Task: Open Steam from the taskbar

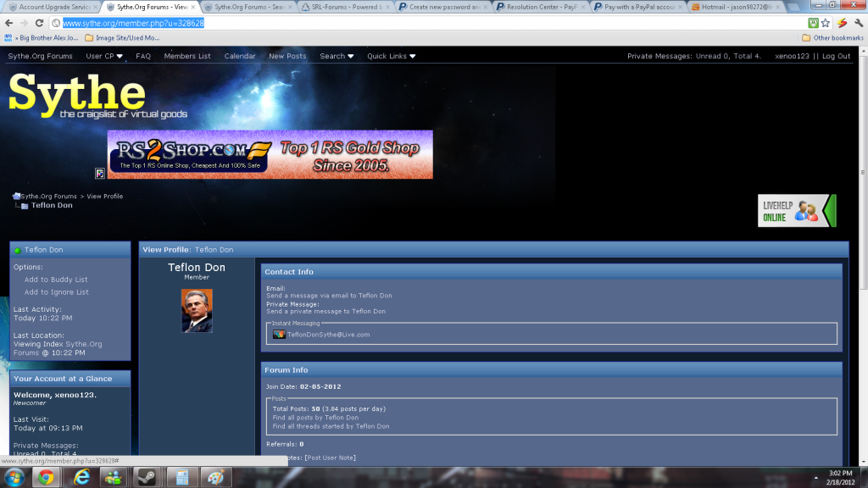Action: (147, 477)
